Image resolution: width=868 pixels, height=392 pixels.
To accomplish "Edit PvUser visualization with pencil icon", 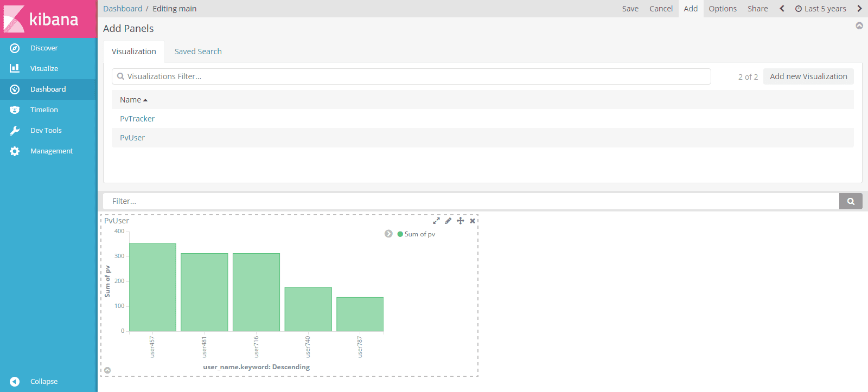I will point(448,221).
